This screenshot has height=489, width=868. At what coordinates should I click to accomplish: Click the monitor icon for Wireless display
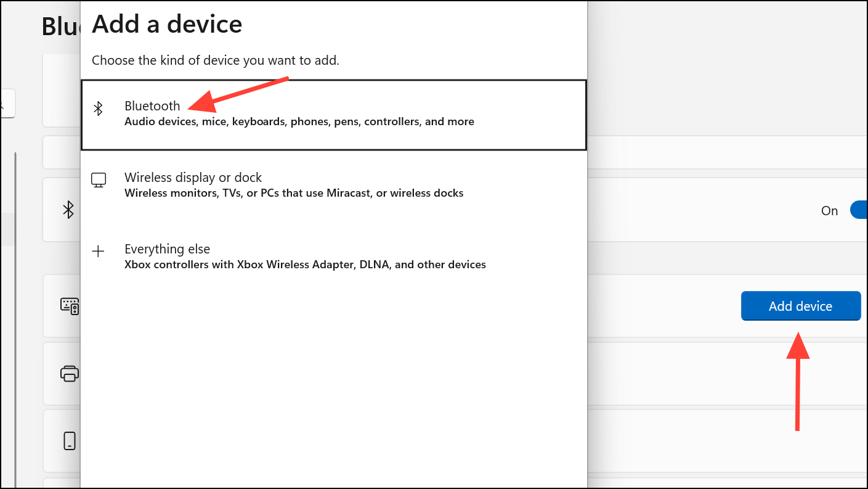(99, 180)
